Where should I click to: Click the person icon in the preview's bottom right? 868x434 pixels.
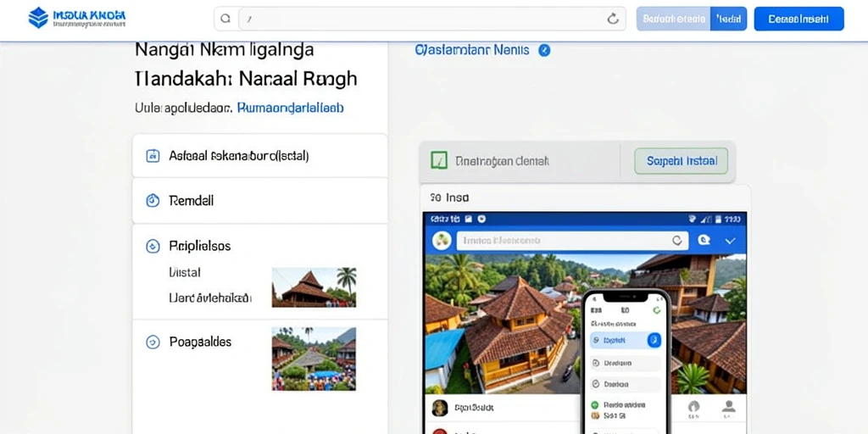pos(729,408)
